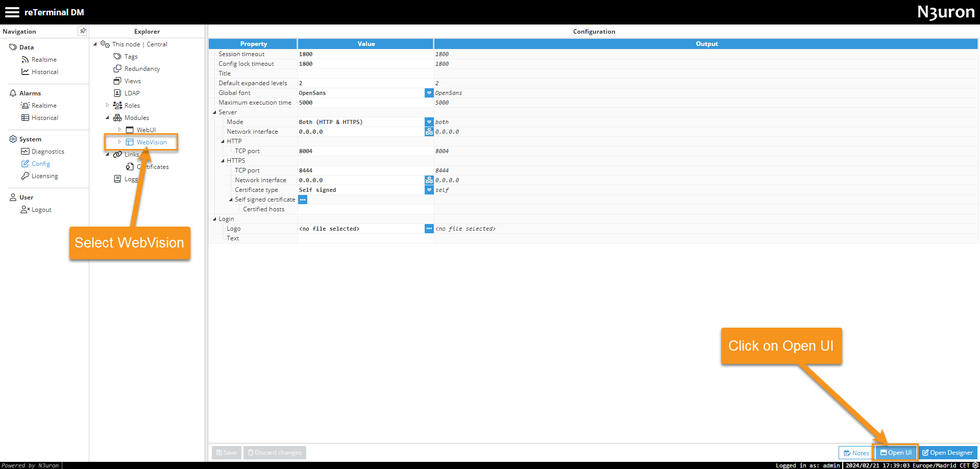Click the System gear icon
980x469 pixels.
(x=13, y=139)
